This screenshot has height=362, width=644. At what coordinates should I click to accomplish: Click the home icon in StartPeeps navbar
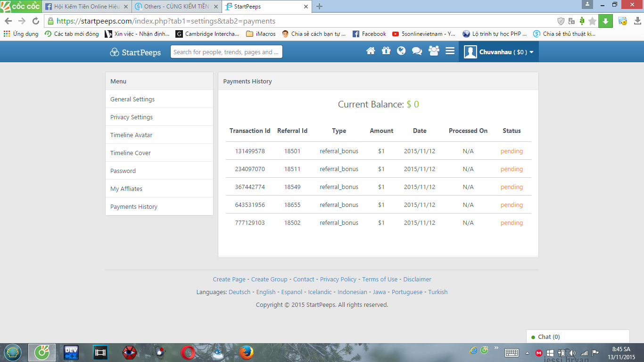point(371,51)
